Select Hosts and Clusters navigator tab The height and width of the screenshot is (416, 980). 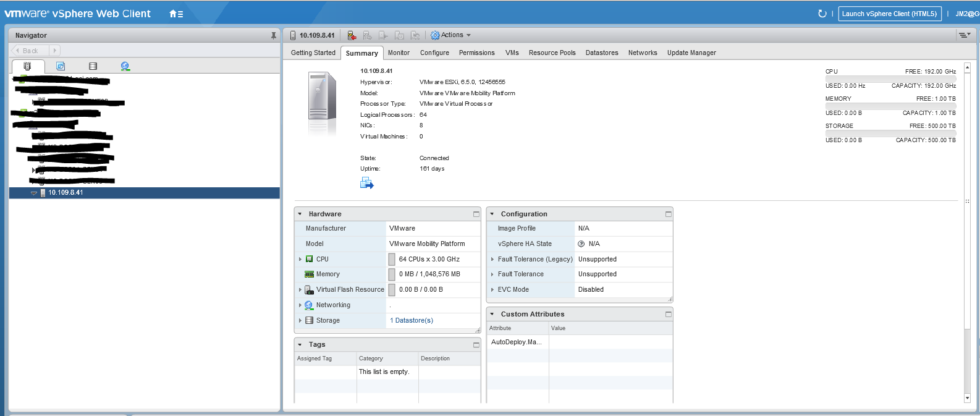27,66
